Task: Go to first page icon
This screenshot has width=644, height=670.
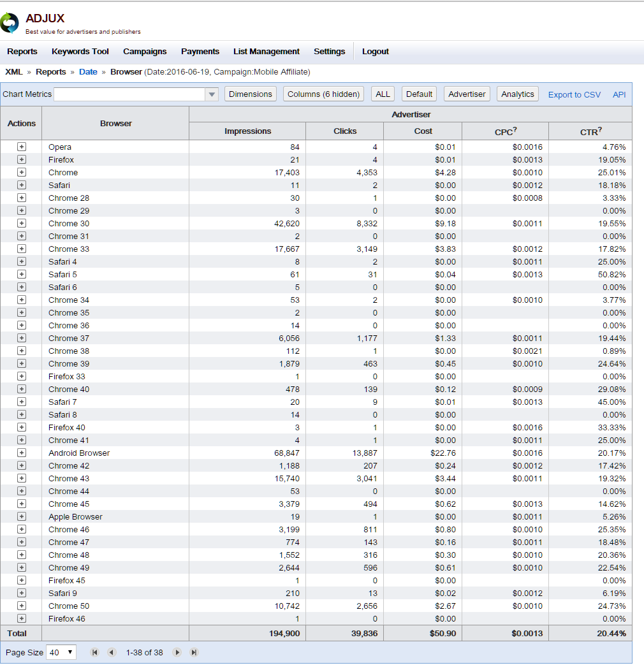Action: point(95,652)
